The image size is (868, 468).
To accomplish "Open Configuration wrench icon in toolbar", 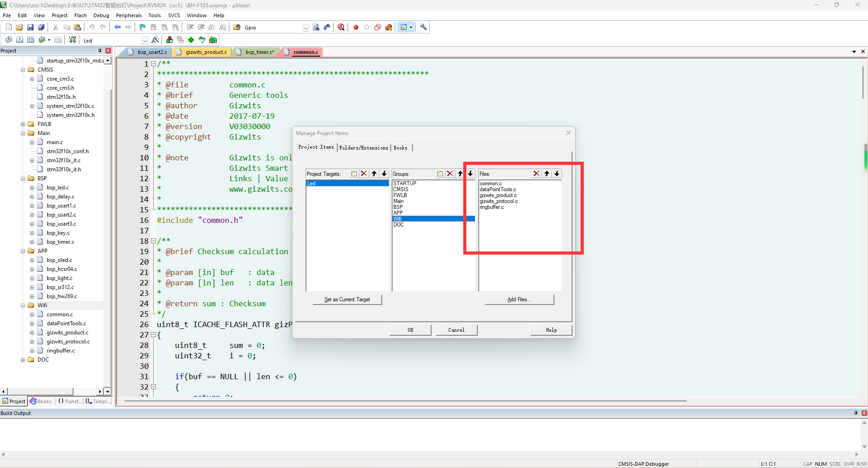I will [x=423, y=27].
